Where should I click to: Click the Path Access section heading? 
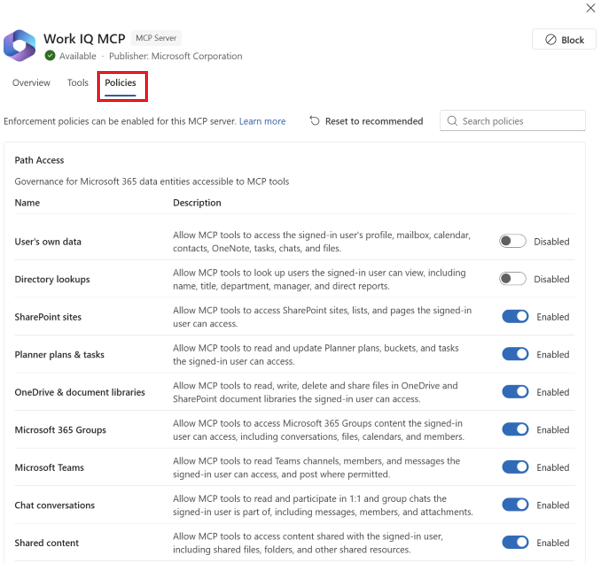[39, 160]
